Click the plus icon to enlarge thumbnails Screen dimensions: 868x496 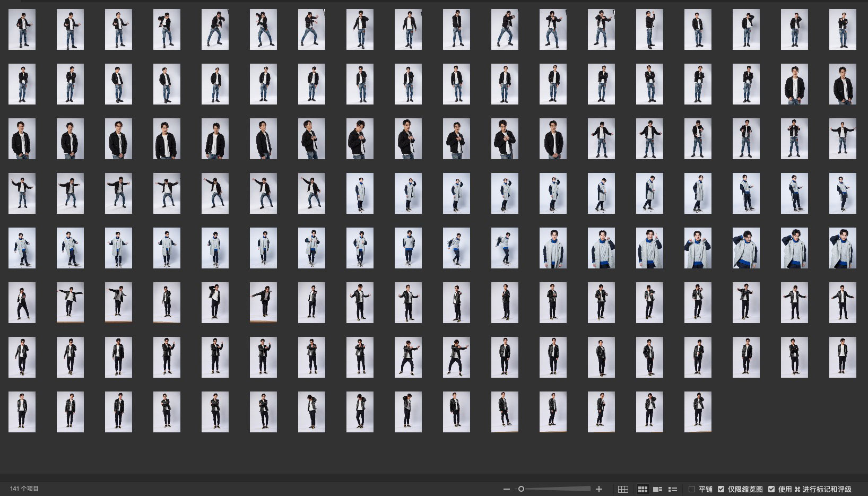[599, 489]
